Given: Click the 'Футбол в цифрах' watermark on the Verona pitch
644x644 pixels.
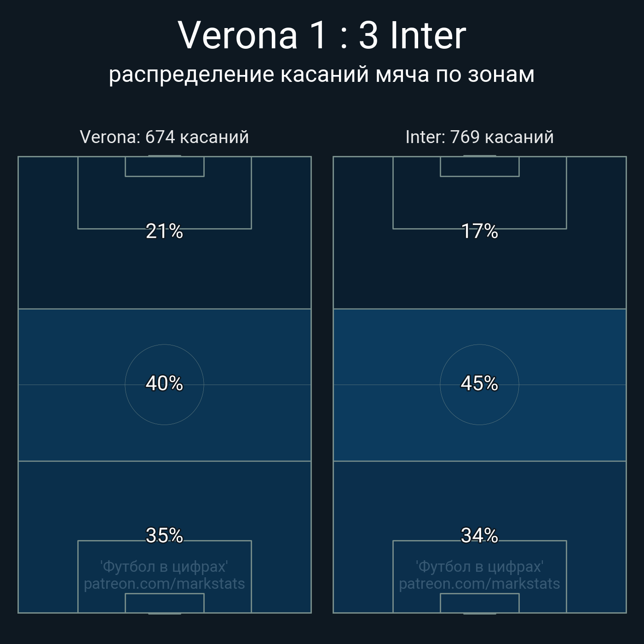Looking at the screenshot, I should (x=164, y=566).
